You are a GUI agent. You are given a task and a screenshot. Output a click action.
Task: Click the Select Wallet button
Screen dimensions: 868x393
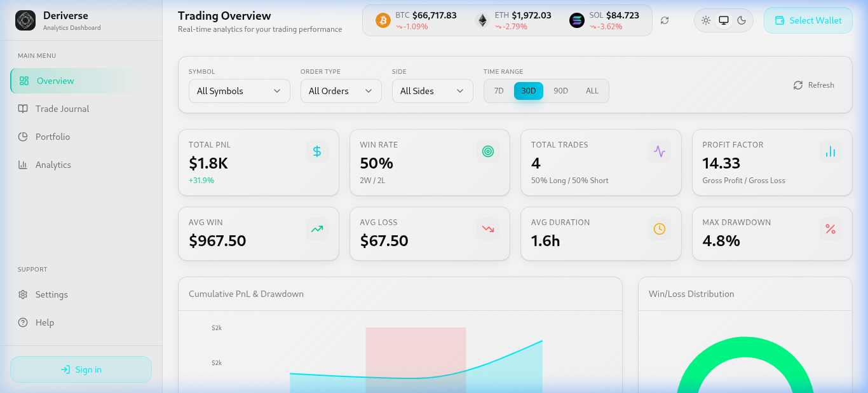[x=808, y=20]
